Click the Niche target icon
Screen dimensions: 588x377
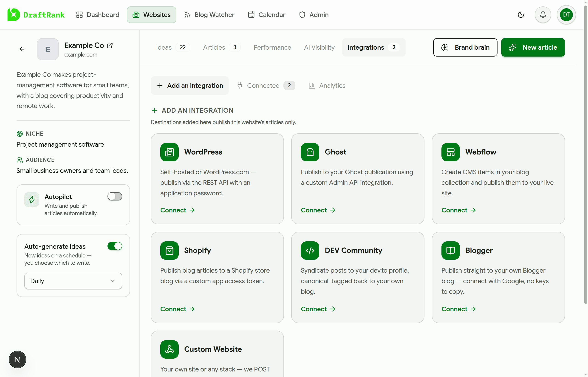tap(20, 134)
